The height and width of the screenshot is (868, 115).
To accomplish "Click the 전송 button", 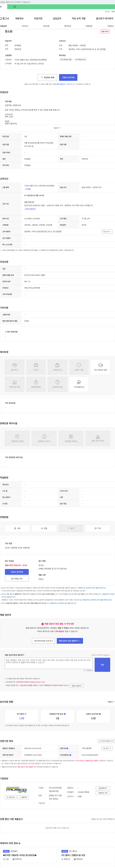I will click(x=102, y=665).
